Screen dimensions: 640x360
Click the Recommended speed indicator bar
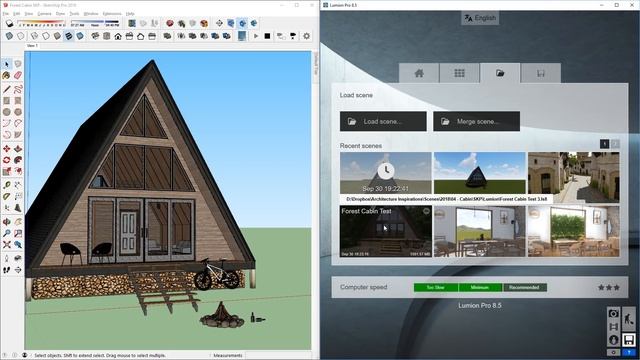[525, 287]
